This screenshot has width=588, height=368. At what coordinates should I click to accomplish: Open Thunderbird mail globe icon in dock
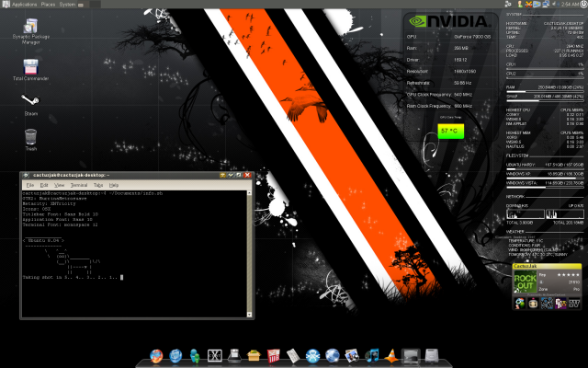tap(175, 356)
